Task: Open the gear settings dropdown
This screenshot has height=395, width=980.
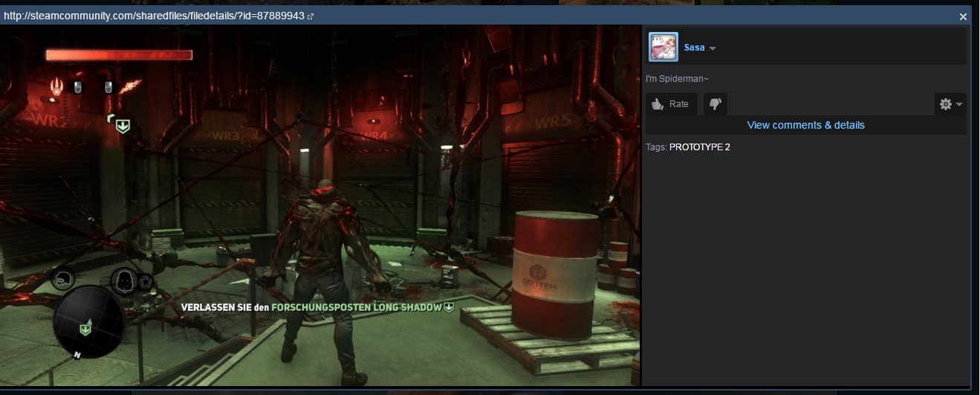Action: click(x=950, y=104)
